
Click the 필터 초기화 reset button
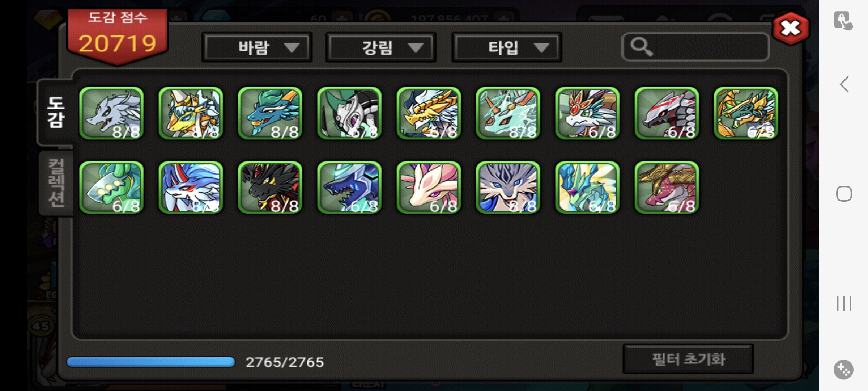point(688,359)
